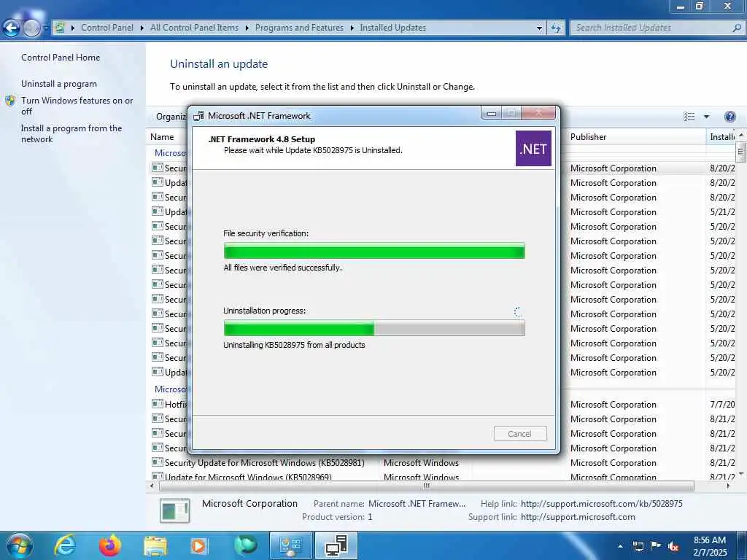Open Windows Media Player taskbar icon
This screenshot has height=560, width=747.
coord(198,545)
